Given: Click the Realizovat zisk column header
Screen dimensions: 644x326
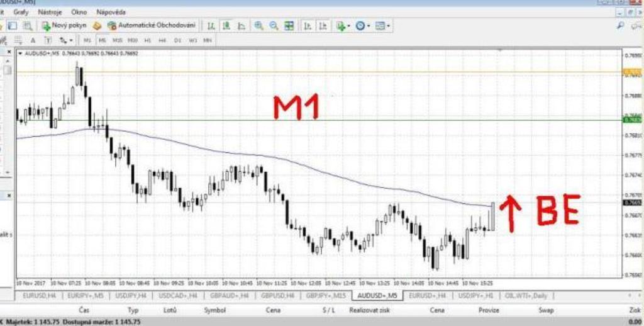Looking at the screenshot, I should 370,310.
